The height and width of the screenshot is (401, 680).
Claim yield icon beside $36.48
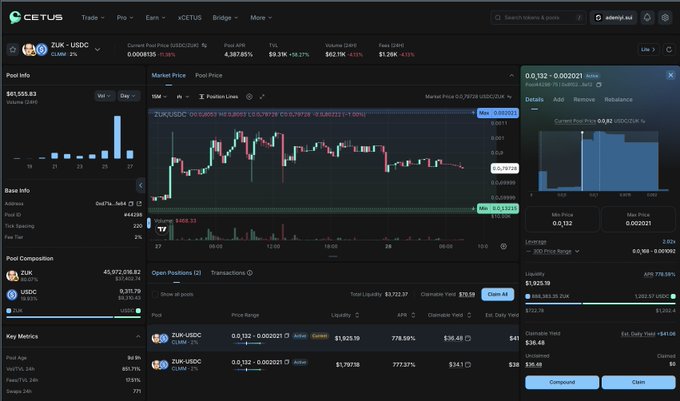[468, 338]
